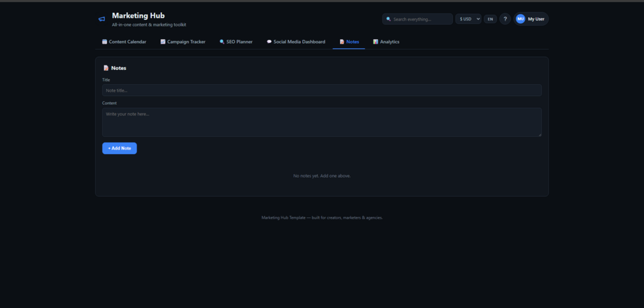Image resolution: width=644 pixels, height=308 pixels.
Task: Go to the SEO Planner tab
Action: (x=236, y=42)
